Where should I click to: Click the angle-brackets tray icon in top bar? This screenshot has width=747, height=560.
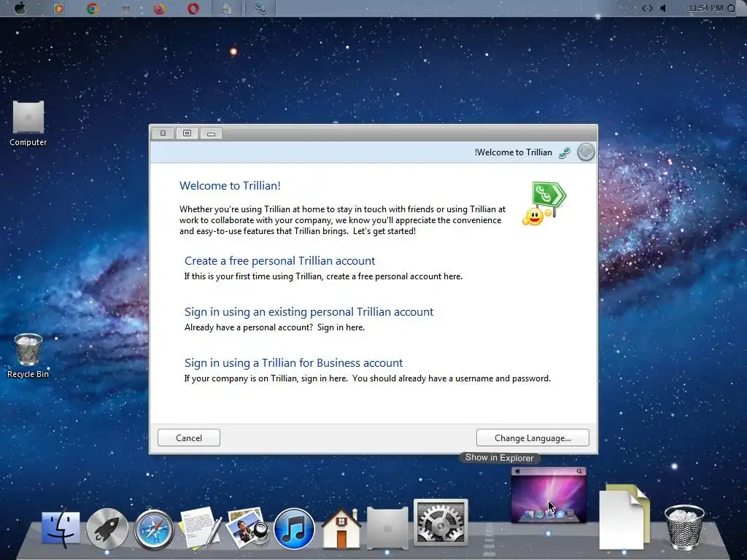tap(647, 8)
